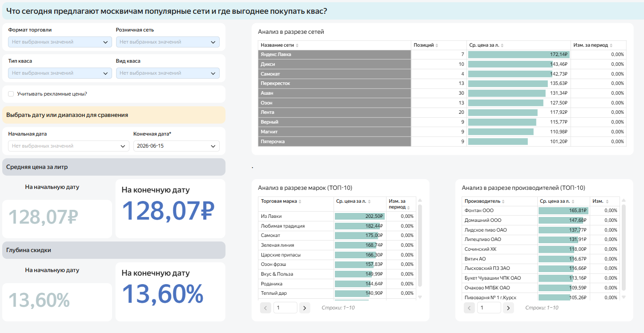
Task: Enable the Учитывать рекламные цены checkbox
Action: click(x=11, y=94)
